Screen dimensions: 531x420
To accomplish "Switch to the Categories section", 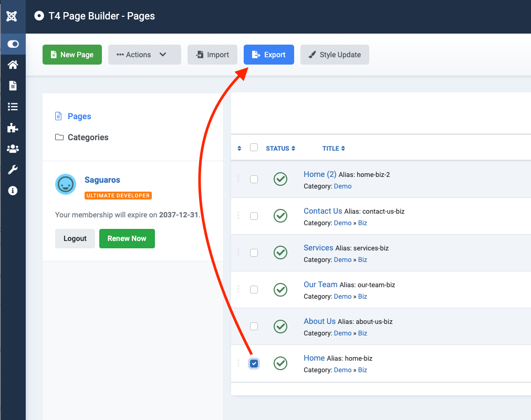I will pos(88,137).
